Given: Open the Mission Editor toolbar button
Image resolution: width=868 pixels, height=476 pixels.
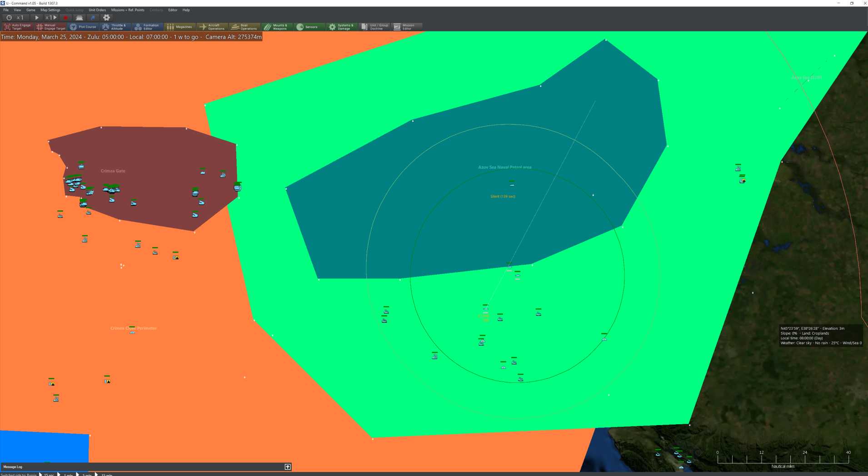Looking at the screenshot, I should (x=407, y=27).
